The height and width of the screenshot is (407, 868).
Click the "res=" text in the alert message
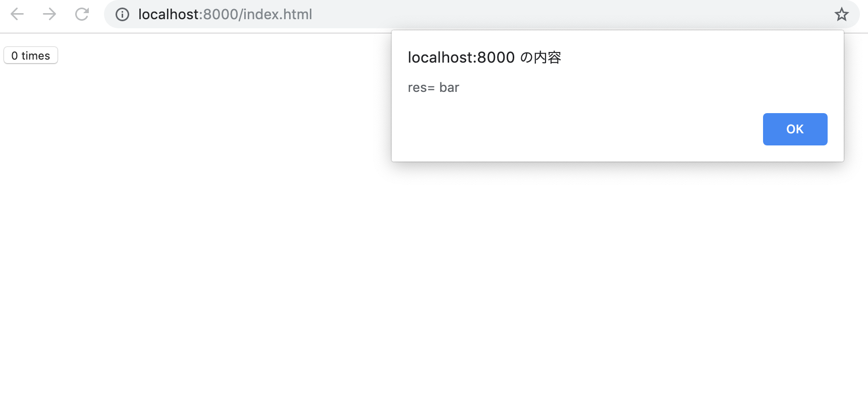click(421, 88)
